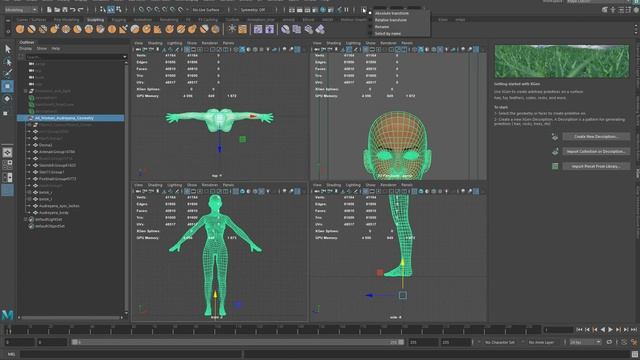Pick the Select by name option in the popup

point(387,33)
